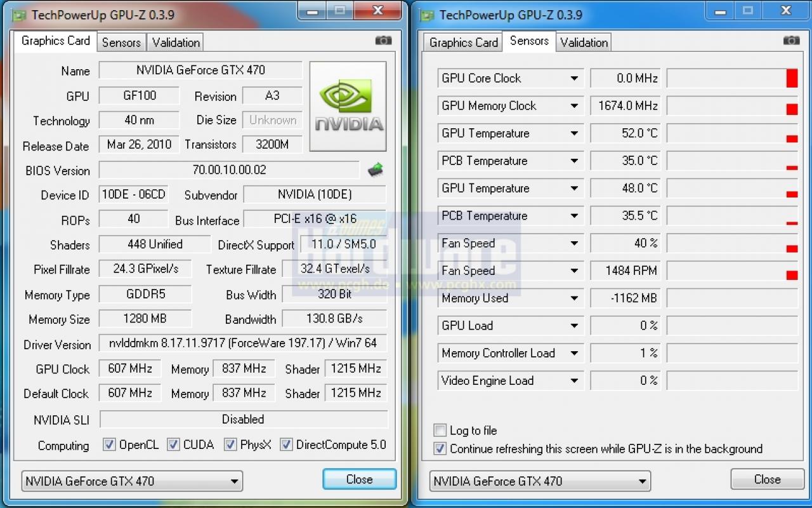Select Graphics Card tab in left window

(x=55, y=41)
